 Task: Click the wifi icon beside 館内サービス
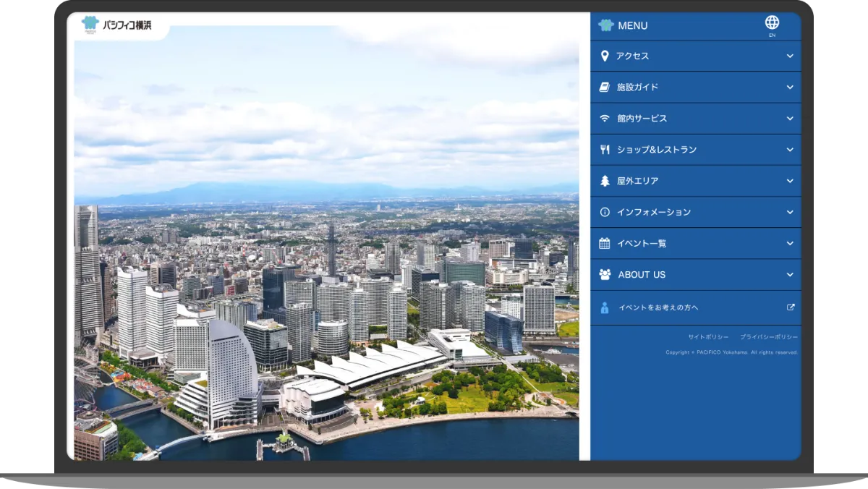605,118
